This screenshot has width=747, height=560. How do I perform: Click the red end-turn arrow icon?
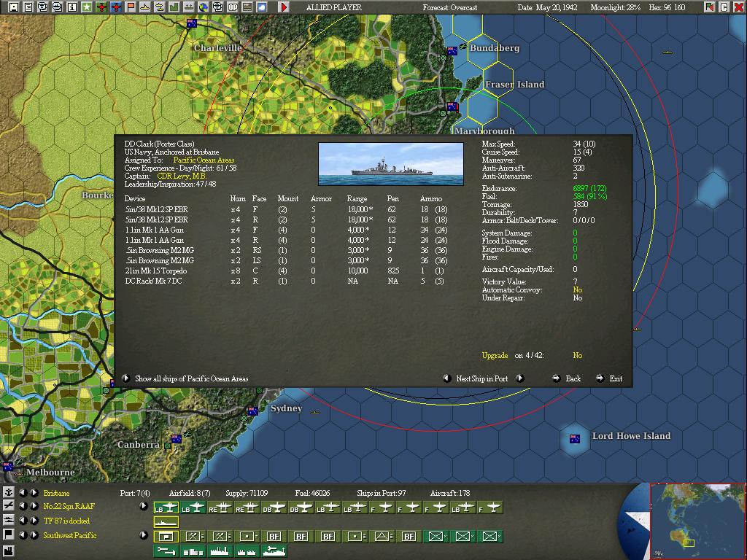tap(284, 7)
